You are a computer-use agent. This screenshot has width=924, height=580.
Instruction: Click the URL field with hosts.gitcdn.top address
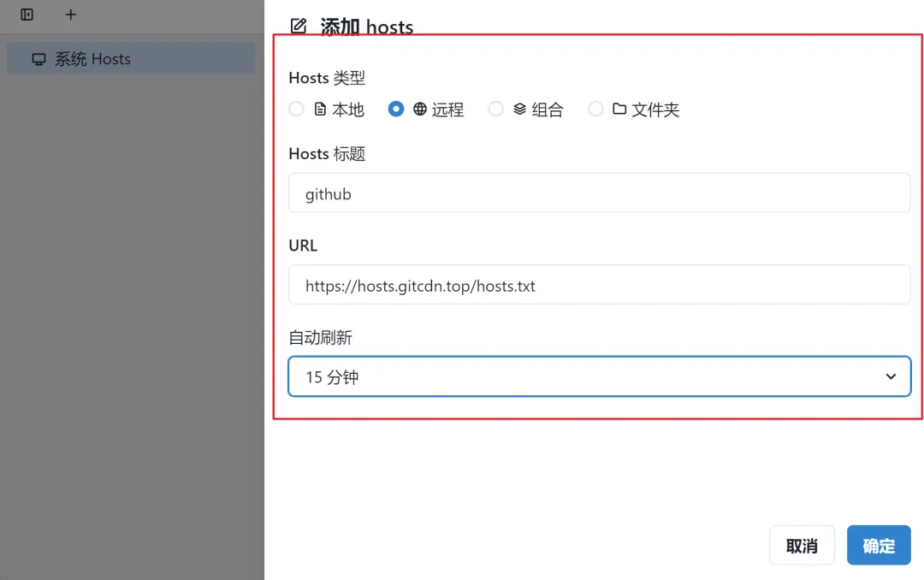[x=599, y=285]
